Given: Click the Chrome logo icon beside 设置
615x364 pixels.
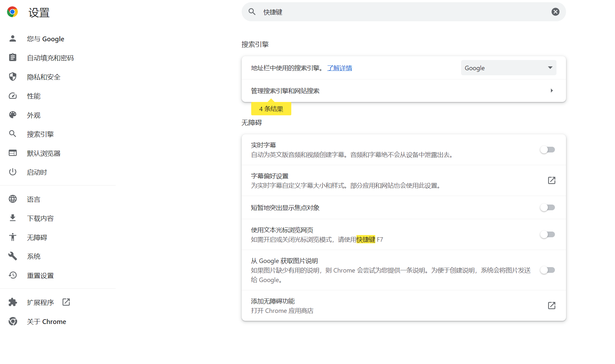Looking at the screenshot, I should [12, 12].
